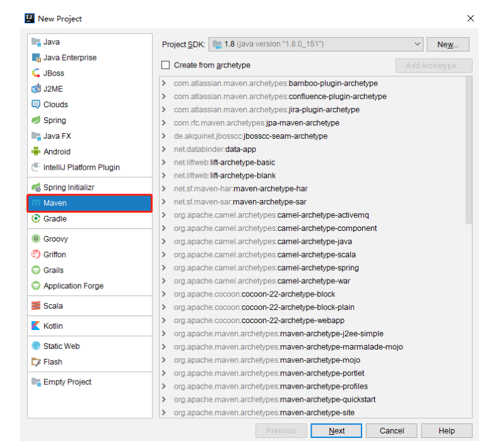
Task: Open the Project SDK dropdown
Action: click(316, 44)
